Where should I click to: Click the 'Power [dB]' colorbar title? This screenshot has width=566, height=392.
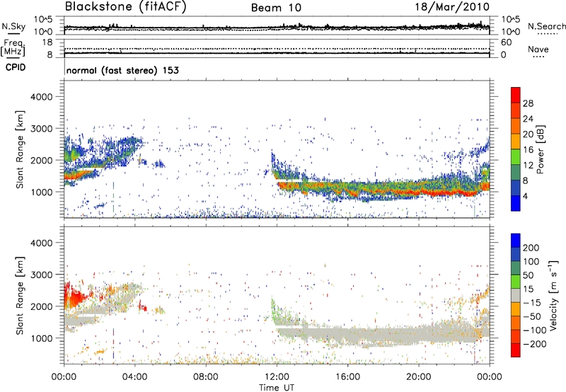[540, 149]
